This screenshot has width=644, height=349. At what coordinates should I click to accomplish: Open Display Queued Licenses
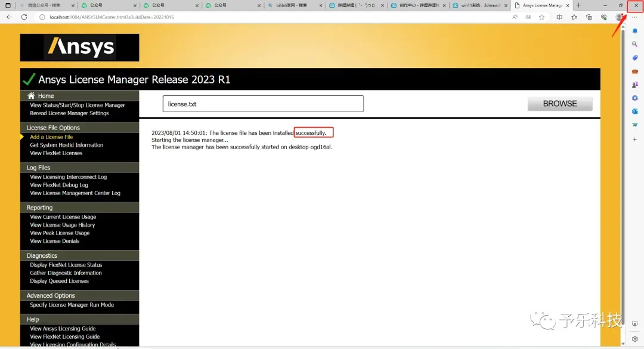[x=59, y=281]
